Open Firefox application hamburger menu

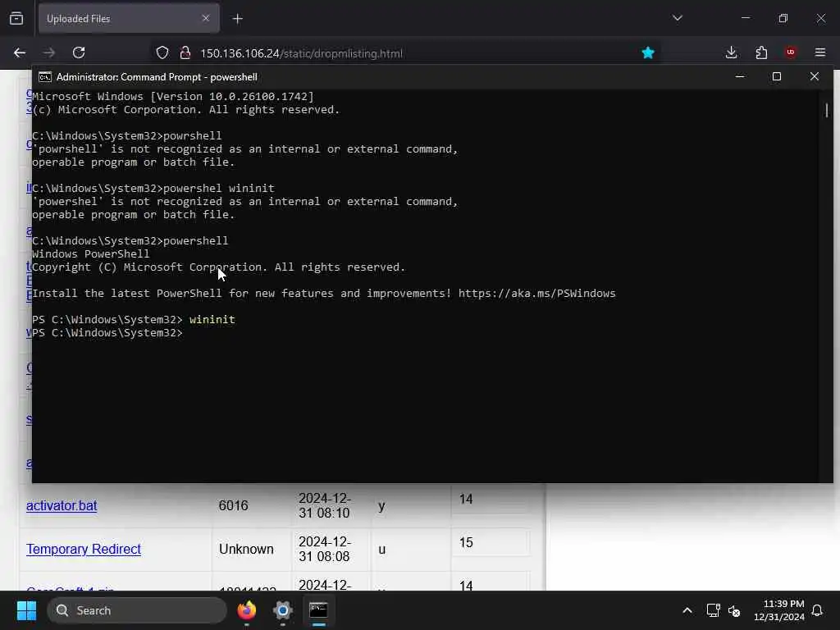820,52
